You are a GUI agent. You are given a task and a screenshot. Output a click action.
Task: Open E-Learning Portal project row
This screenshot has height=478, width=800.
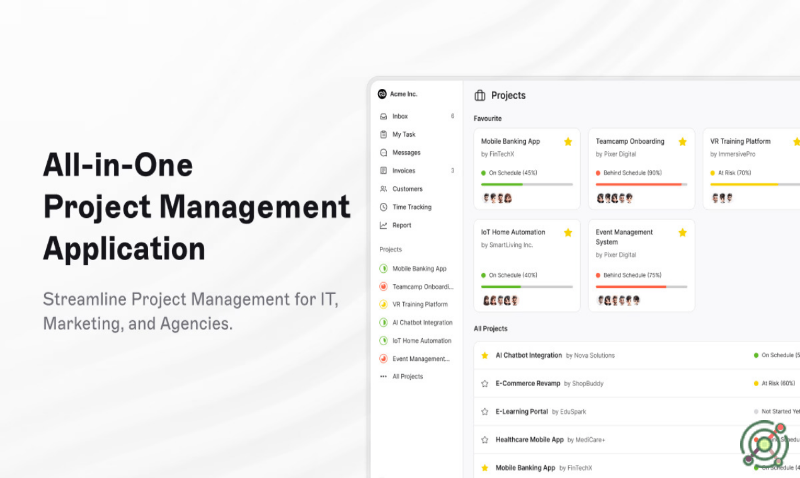click(x=522, y=411)
